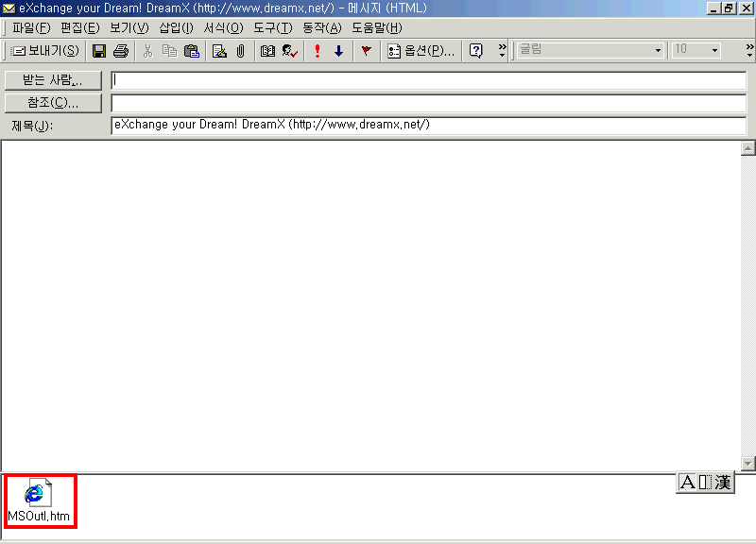
Task: Set Low Importance with blue arrow
Action: (x=338, y=51)
